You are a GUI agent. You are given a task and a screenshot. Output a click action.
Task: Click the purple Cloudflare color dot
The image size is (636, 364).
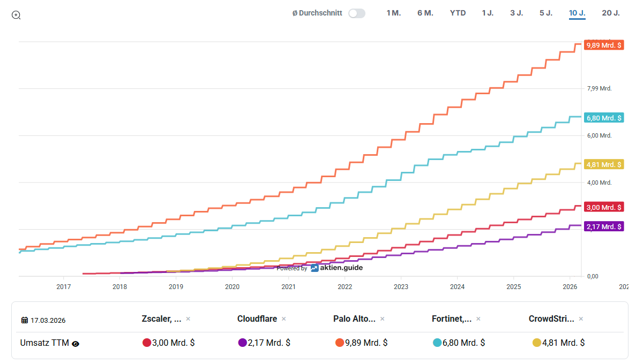point(242,343)
